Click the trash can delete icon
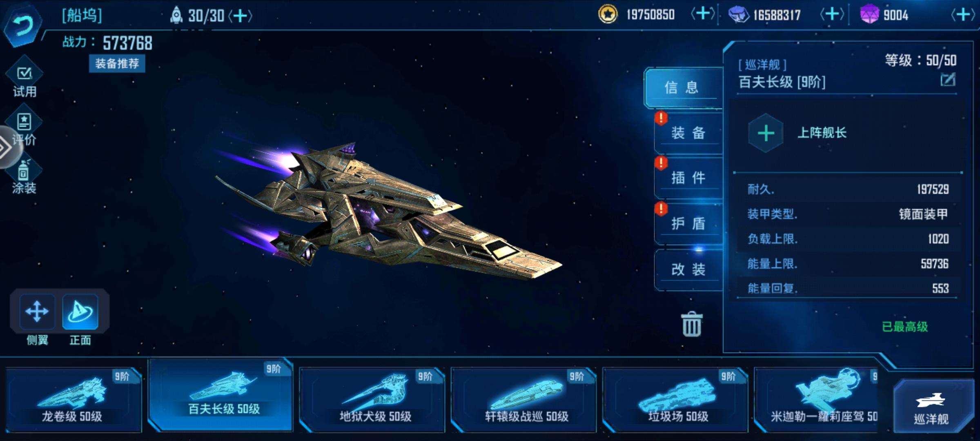 tap(692, 324)
